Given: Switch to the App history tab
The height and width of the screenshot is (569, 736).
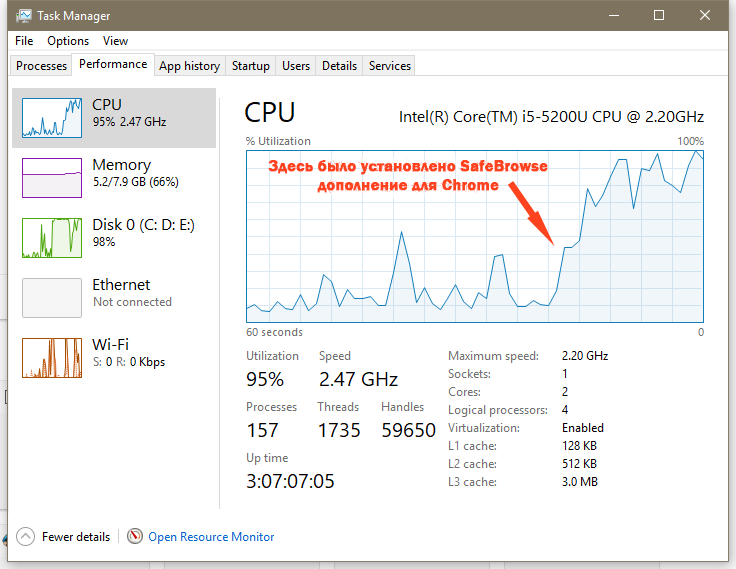Looking at the screenshot, I should [x=190, y=66].
